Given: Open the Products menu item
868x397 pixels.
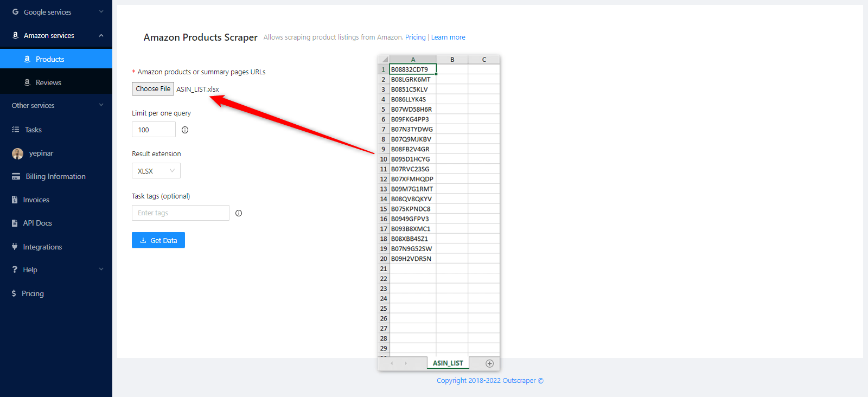Looking at the screenshot, I should click(56, 59).
